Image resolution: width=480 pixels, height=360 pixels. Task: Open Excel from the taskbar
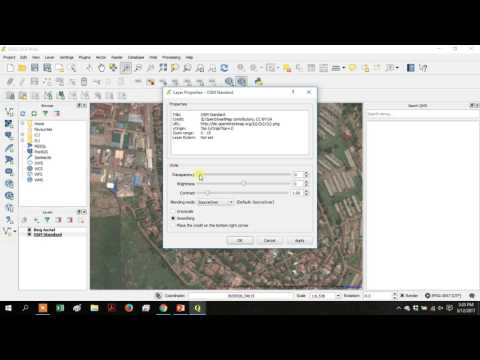[x=60, y=308]
